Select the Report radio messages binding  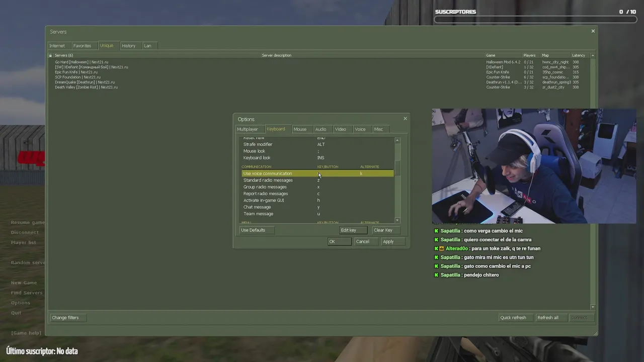tap(317, 194)
